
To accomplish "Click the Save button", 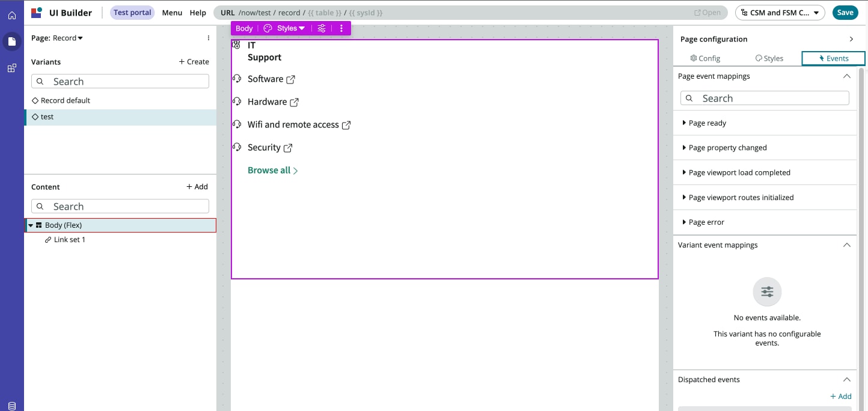I will point(845,13).
